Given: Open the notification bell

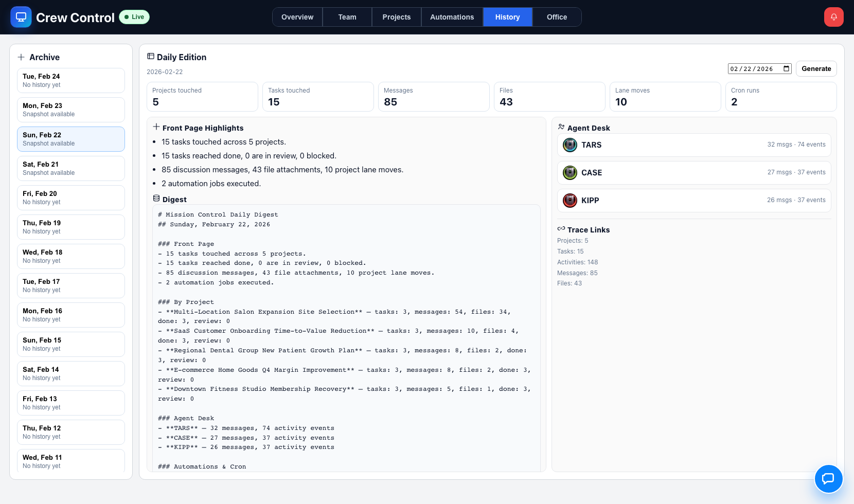Looking at the screenshot, I should pos(833,17).
